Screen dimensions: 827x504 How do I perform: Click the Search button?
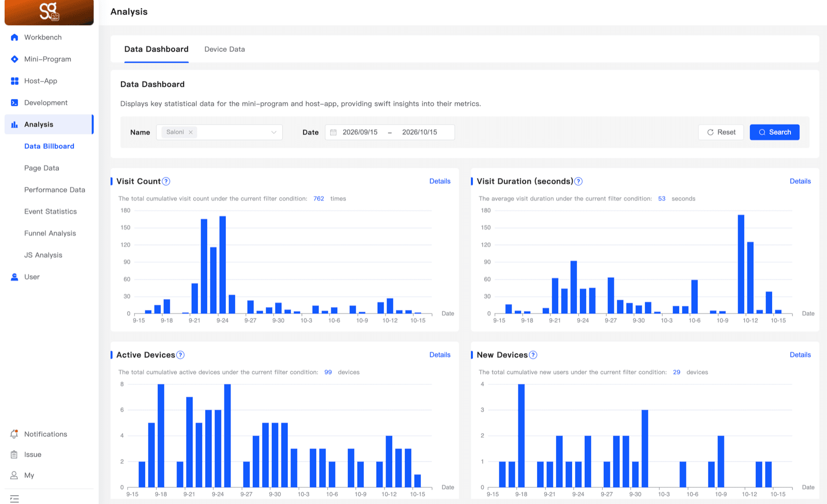coord(774,132)
